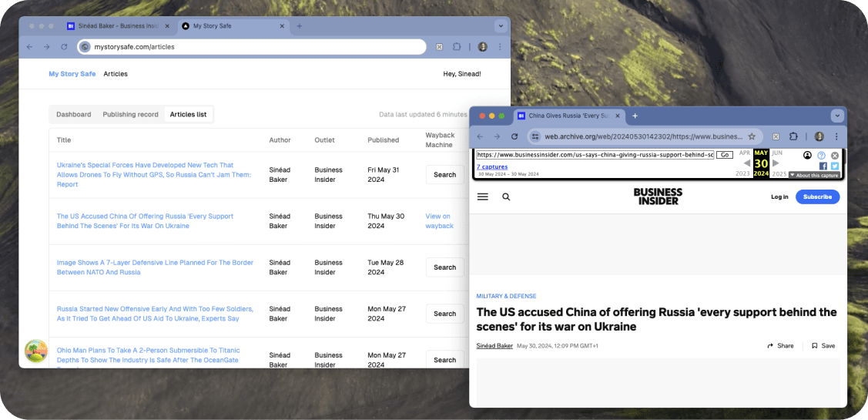
Task: Click View on wayback link
Action: pos(440,221)
